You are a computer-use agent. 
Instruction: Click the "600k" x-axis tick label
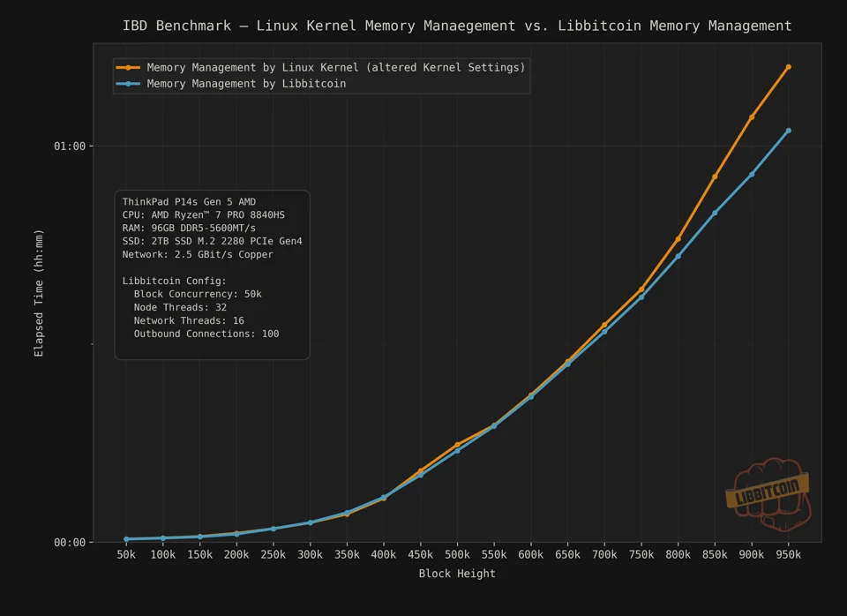[x=530, y=554]
